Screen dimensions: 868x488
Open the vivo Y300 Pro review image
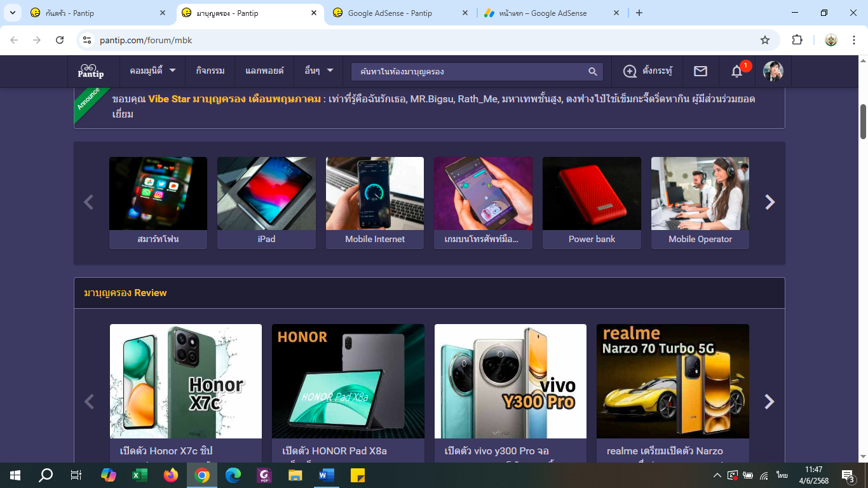point(510,381)
